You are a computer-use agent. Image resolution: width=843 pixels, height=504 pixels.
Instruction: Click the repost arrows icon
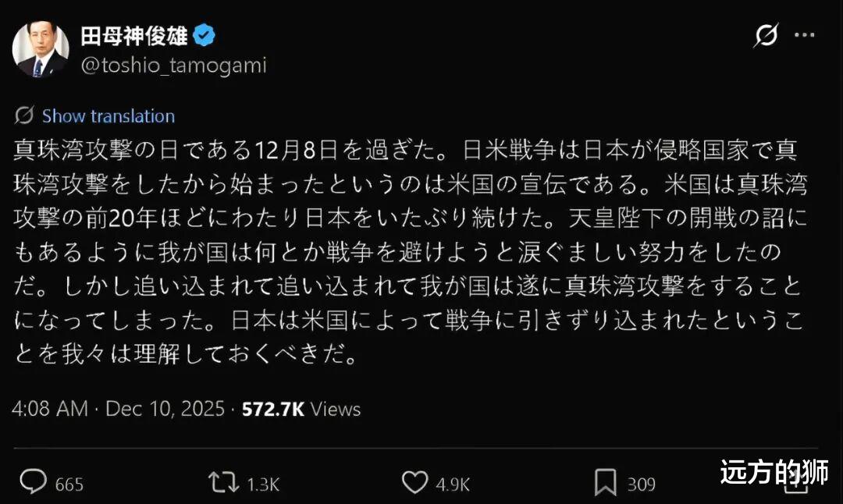click(x=224, y=483)
